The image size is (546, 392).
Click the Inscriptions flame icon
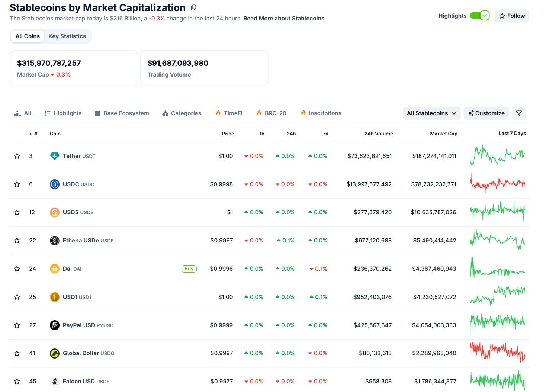tap(303, 113)
